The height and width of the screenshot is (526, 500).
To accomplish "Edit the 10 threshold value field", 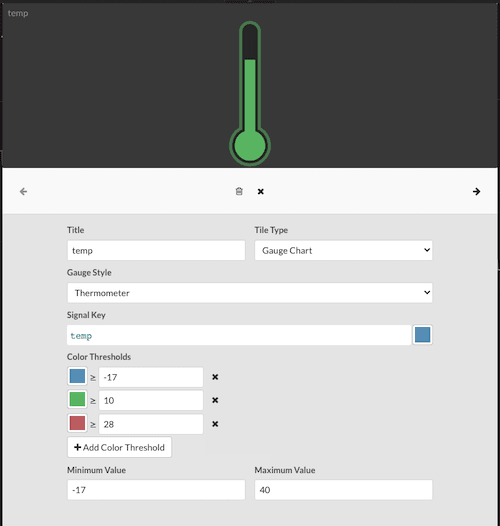I will [x=151, y=400].
